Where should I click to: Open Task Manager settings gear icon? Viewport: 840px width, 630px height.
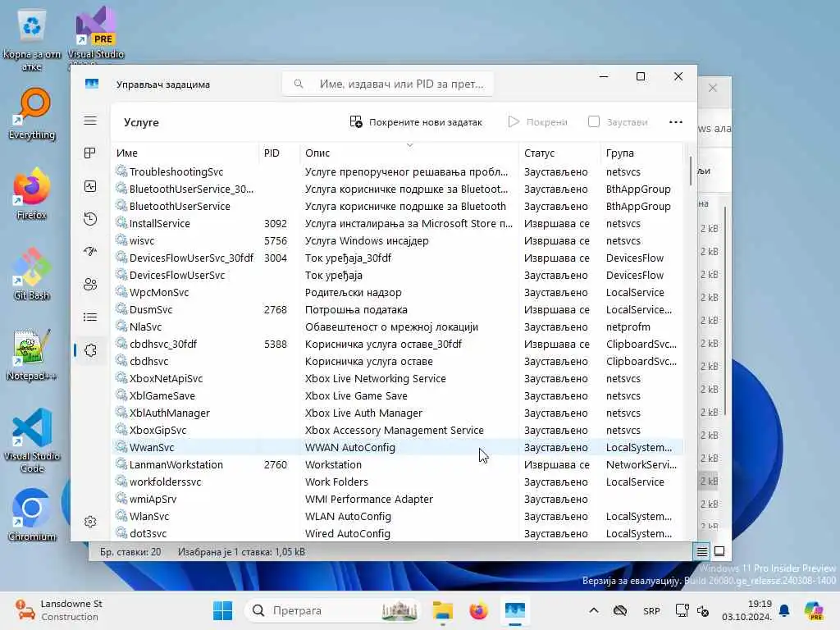pos(90,522)
